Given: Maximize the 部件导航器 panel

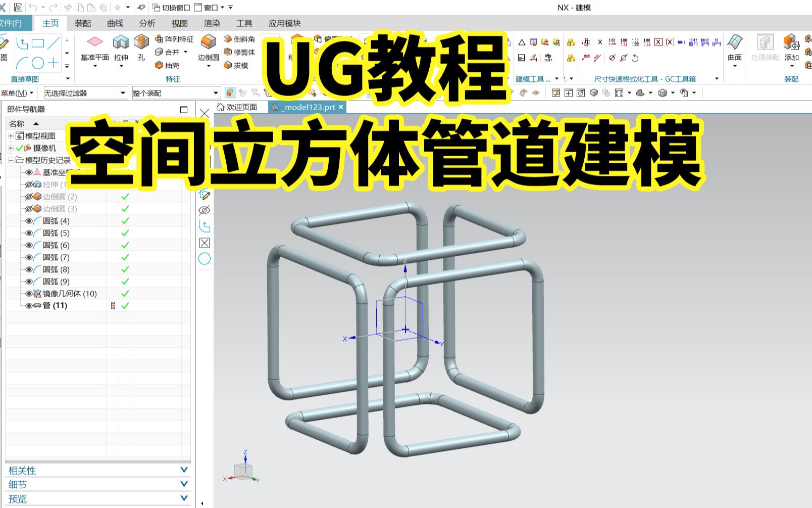Looking at the screenshot, I should [x=184, y=110].
